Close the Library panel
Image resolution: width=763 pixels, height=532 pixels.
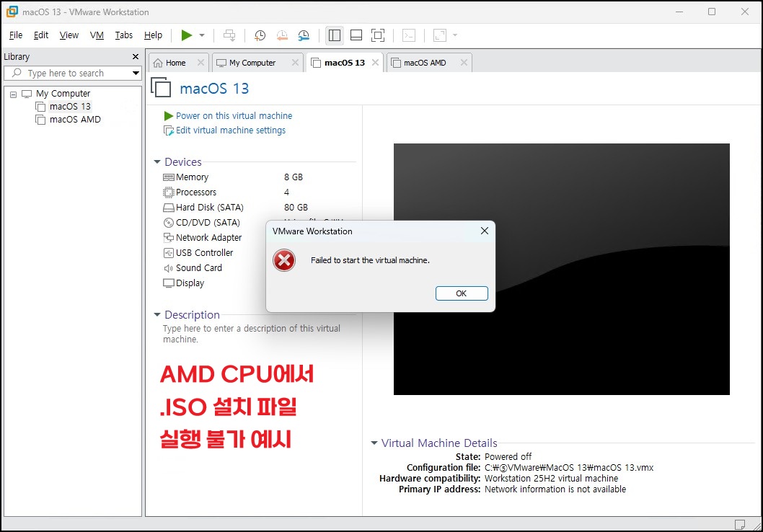point(136,57)
